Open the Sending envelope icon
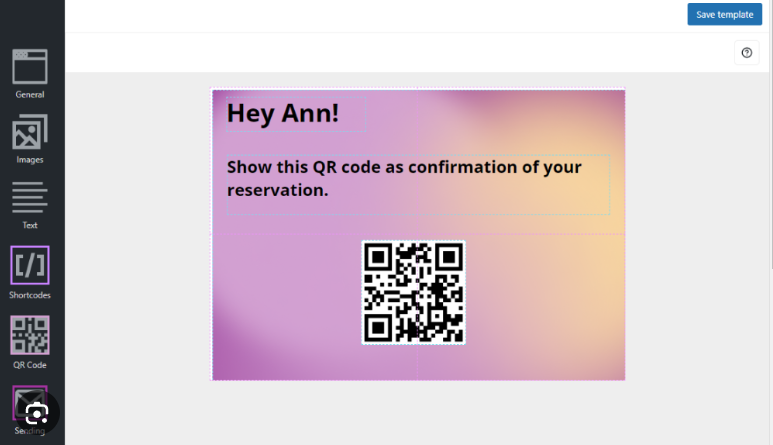 pyautogui.click(x=30, y=403)
